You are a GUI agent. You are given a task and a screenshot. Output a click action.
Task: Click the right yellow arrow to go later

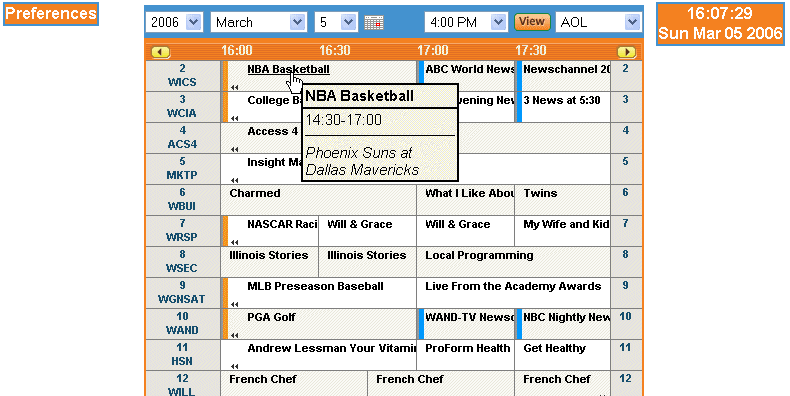pos(626,52)
